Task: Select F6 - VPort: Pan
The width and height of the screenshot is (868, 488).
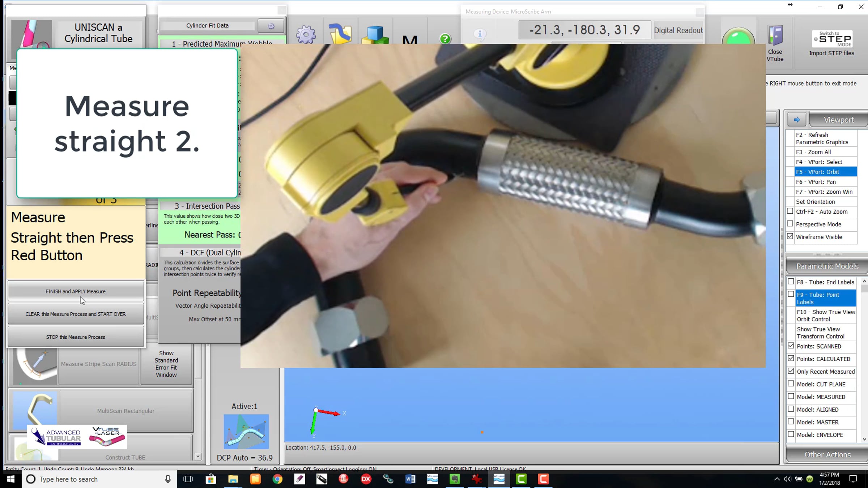Action: (x=826, y=182)
